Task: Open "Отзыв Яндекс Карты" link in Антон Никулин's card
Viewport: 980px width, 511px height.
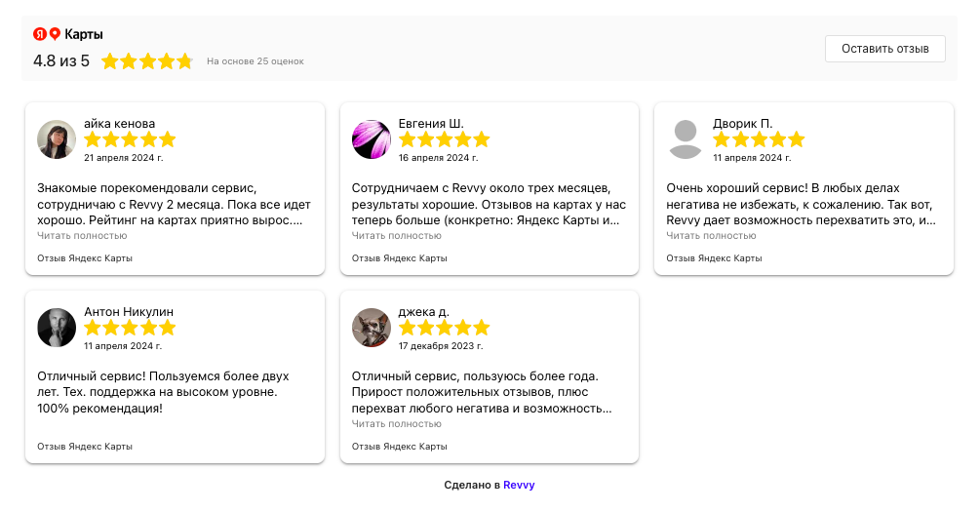Action: pyautogui.click(x=85, y=447)
